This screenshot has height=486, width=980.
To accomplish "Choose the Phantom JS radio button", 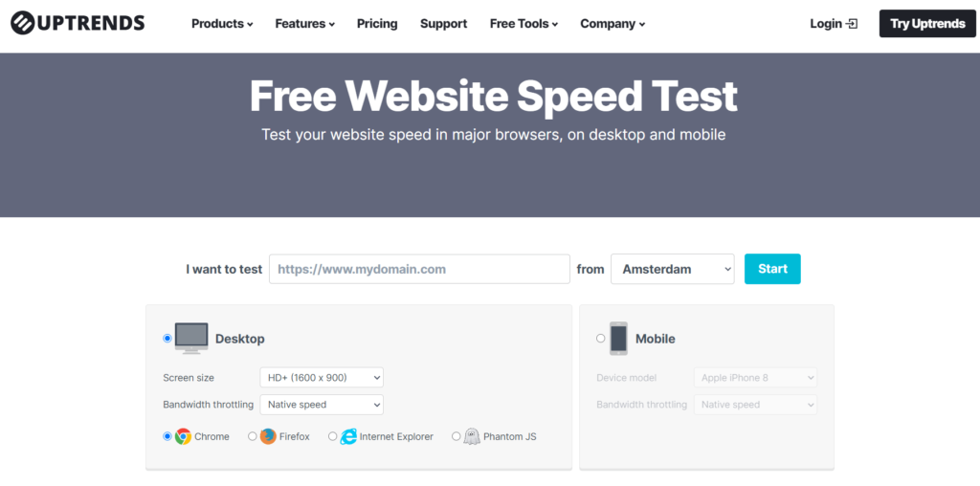I will [x=456, y=436].
